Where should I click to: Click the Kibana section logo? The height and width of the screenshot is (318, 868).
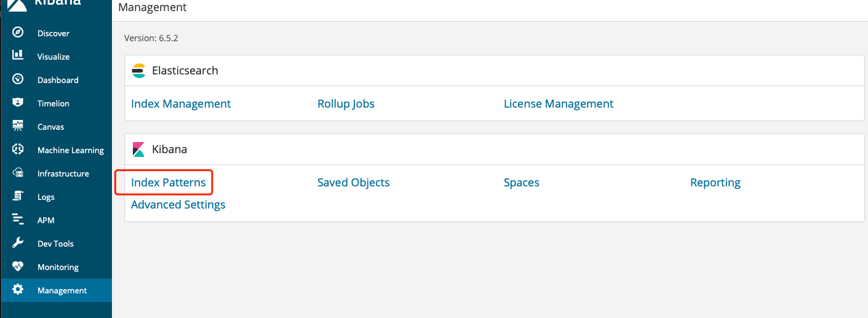click(x=138, y=149)
